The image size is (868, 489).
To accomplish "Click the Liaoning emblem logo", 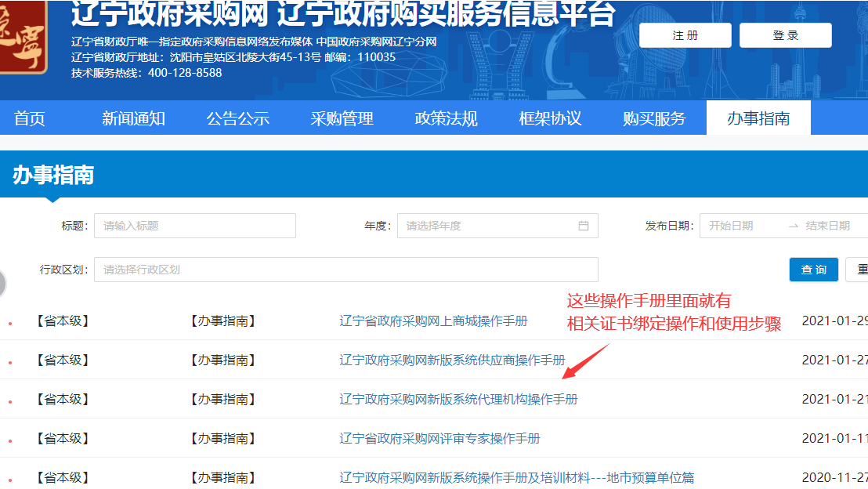I will [22, 39].
